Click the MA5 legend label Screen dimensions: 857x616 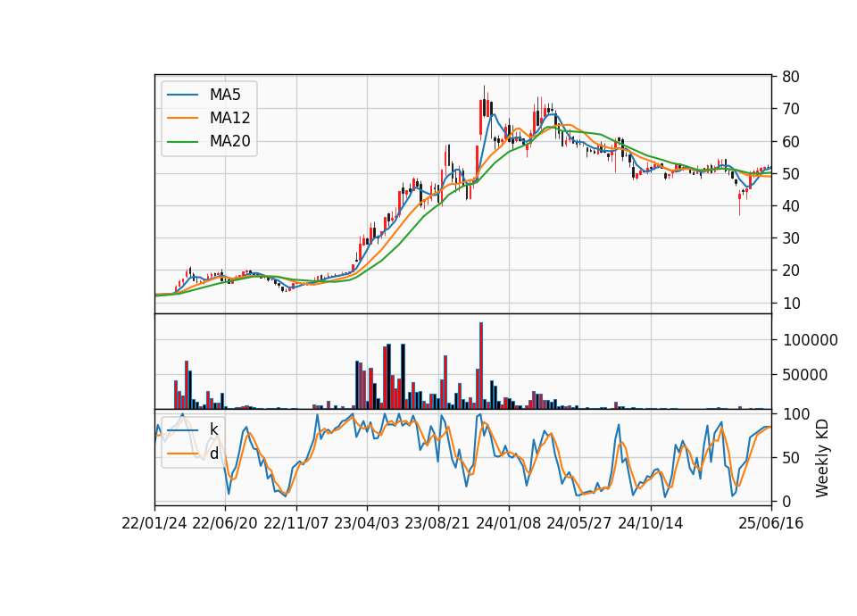point(225,95)
